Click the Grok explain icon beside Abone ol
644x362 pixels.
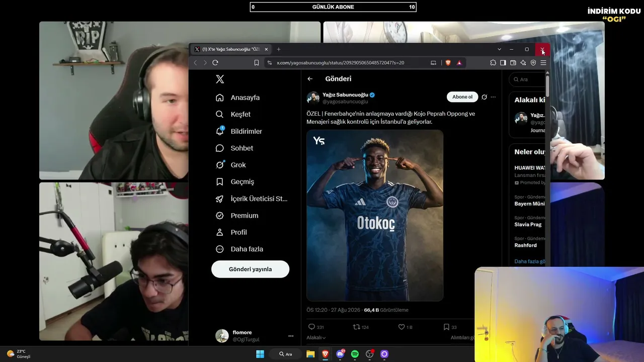[x=484, y=97]
